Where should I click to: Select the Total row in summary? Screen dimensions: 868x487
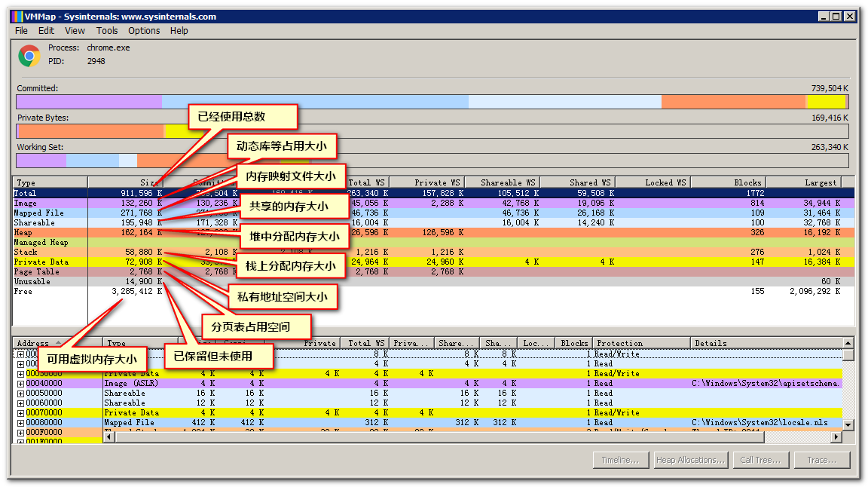(x=433, y=193)
